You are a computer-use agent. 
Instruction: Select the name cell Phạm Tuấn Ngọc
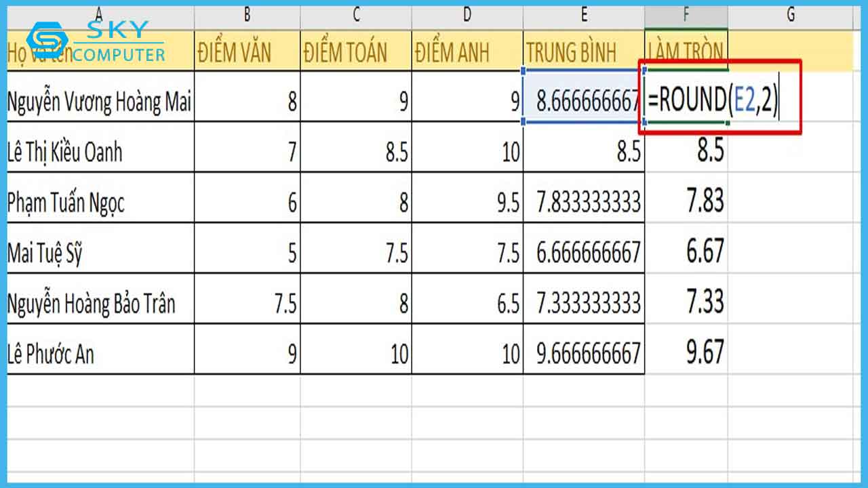[x=100, y=198]
